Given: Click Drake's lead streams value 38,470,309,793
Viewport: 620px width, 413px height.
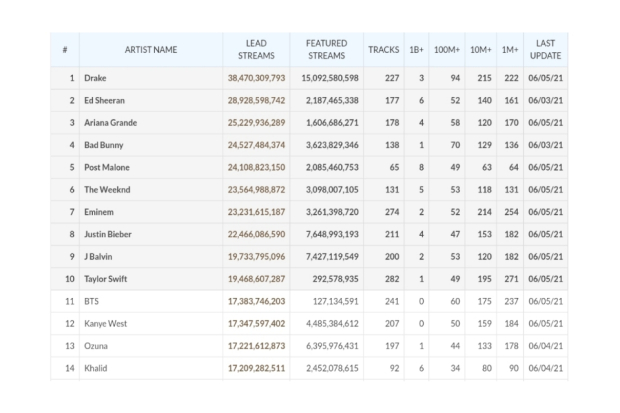Looking at the screenshot, I should tap(256, 78).
